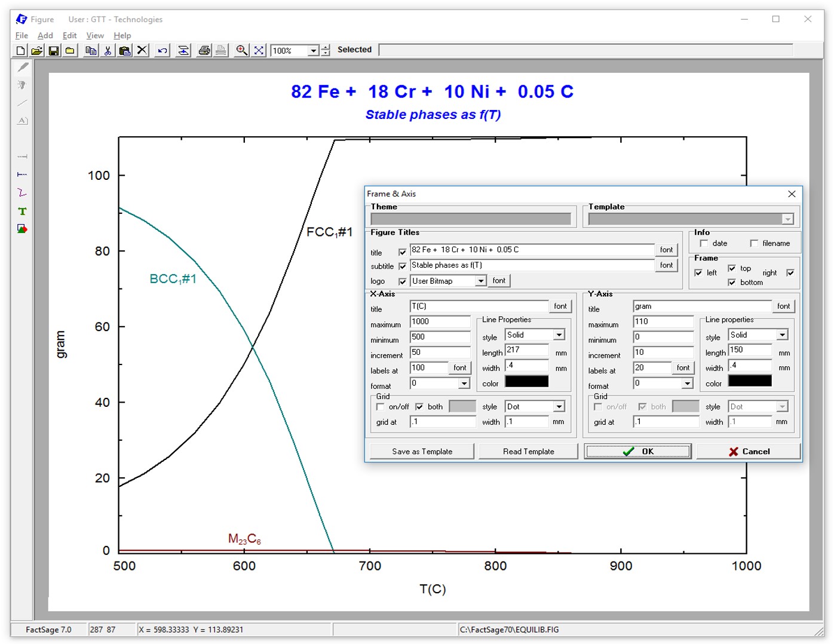Open the 100% zoom level dropdown
Screen dimensions: 837x644
[313, 51]
